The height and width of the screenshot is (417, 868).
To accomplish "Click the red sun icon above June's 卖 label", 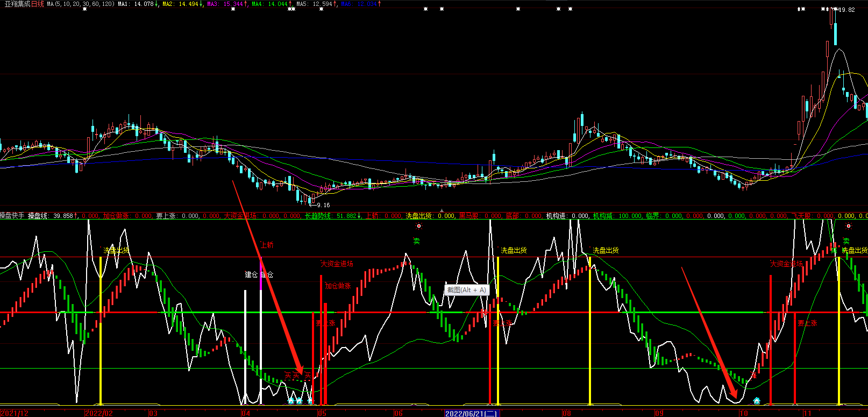I will click(x=419, y=227).
